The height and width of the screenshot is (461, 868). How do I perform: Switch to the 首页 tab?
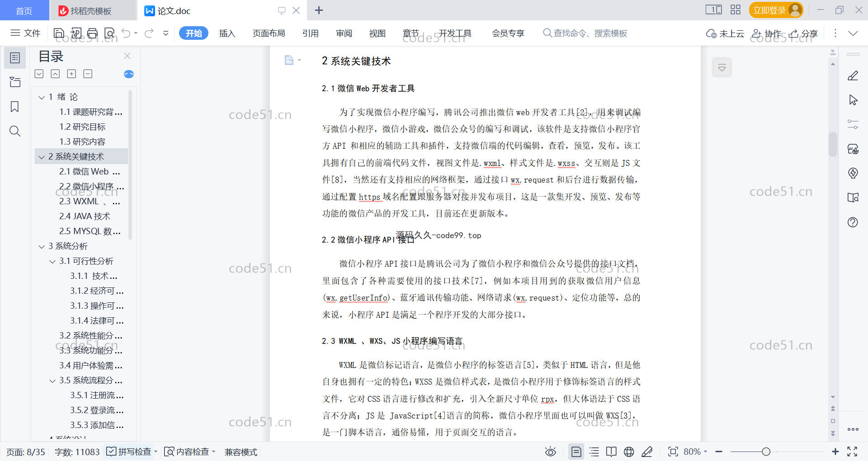point(24,10)
